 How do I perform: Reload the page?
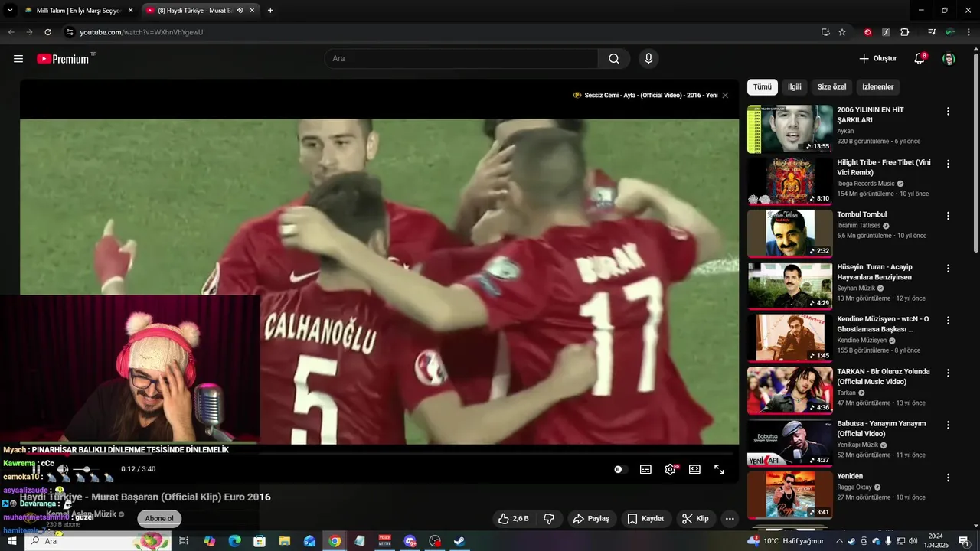point(47,32)
